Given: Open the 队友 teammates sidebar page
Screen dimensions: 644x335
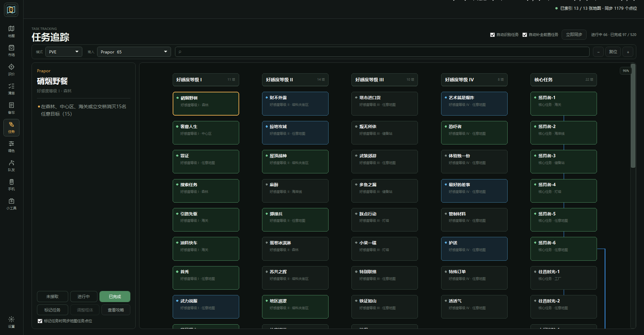Looking at the screenshot, I should (x=11, y=166).
